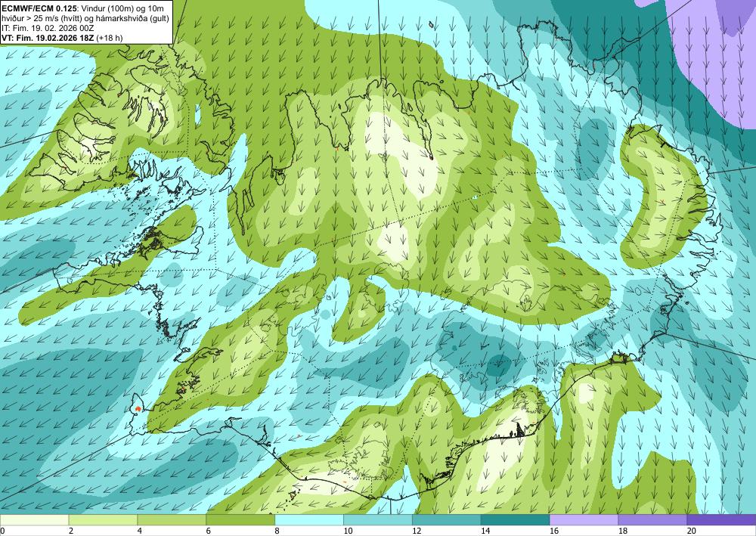
Task: Click the 'hviður > 25 m/s (hvítt)' line
Action: [x=84, y=18]
